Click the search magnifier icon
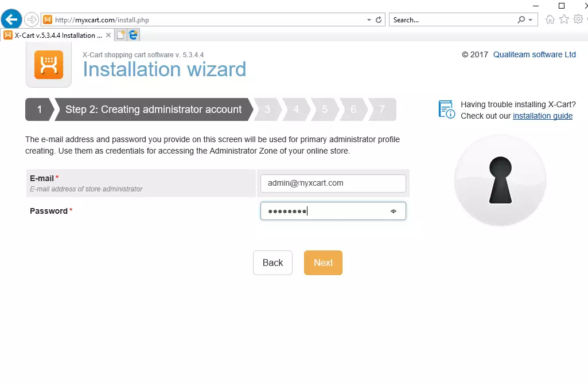Screen dimensions: 588x384 click(521, 19)
